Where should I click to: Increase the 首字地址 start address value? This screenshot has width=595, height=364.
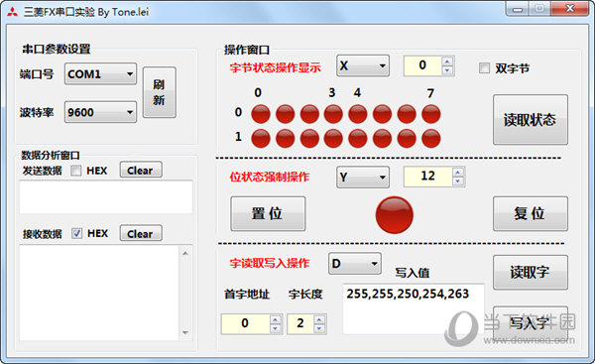276,319
